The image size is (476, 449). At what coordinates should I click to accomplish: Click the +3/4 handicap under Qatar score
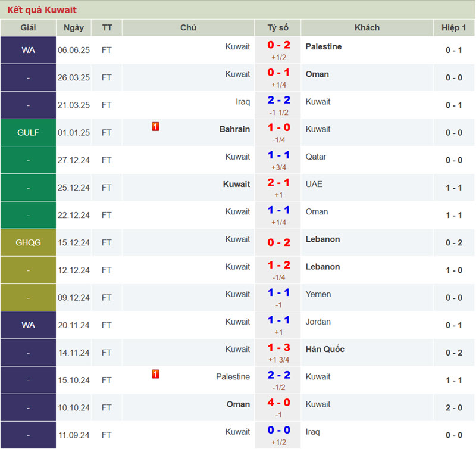(278, 167)
